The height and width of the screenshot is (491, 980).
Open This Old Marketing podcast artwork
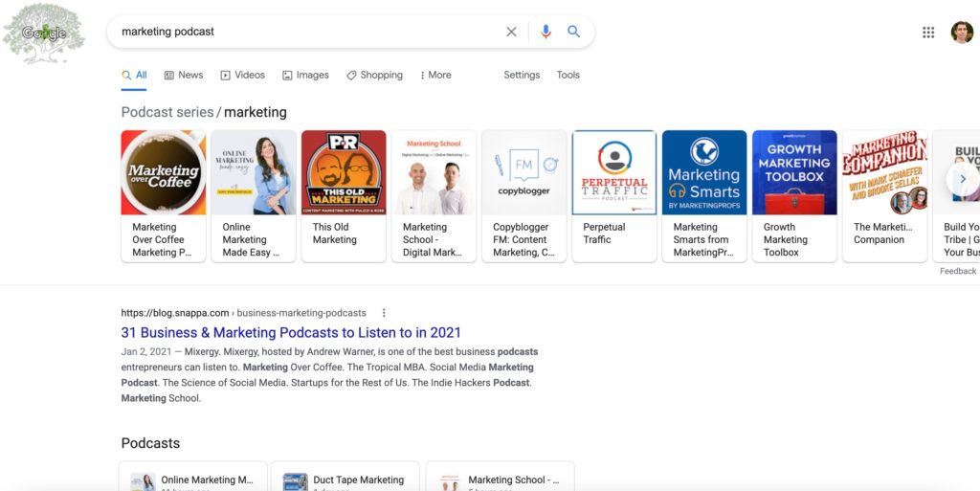point(344,172)
